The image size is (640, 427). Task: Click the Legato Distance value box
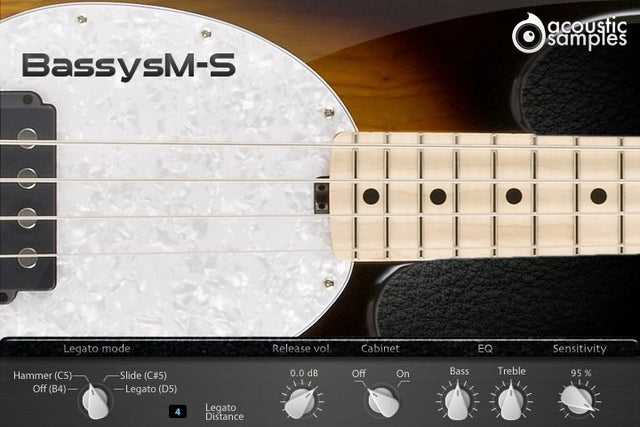pyautogui.click(x=178, y=410)
